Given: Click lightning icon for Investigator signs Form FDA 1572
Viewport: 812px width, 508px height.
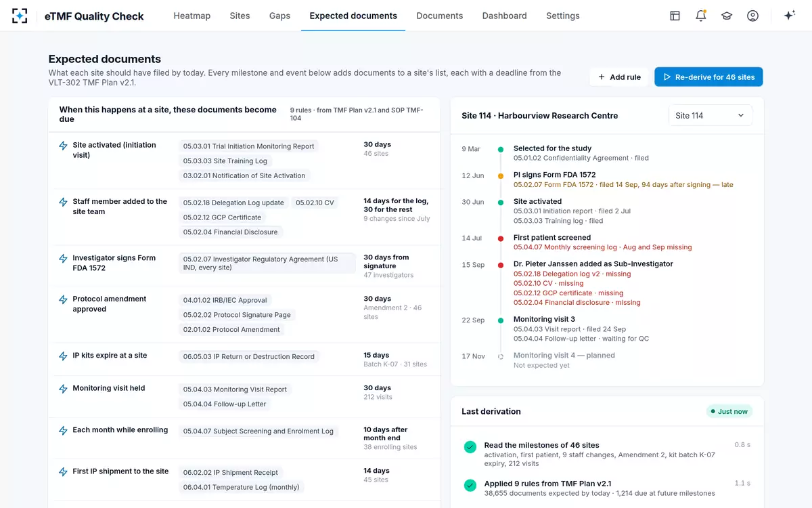Looking at the screenshot, I should tap(63, 259).
